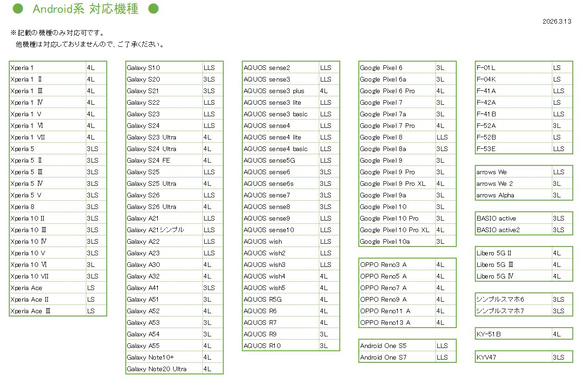Click the 'AQUOS sense3 lite' cell
Image resolution: width=583 pixels, height=386 pixels.
[x=281, y=102]
